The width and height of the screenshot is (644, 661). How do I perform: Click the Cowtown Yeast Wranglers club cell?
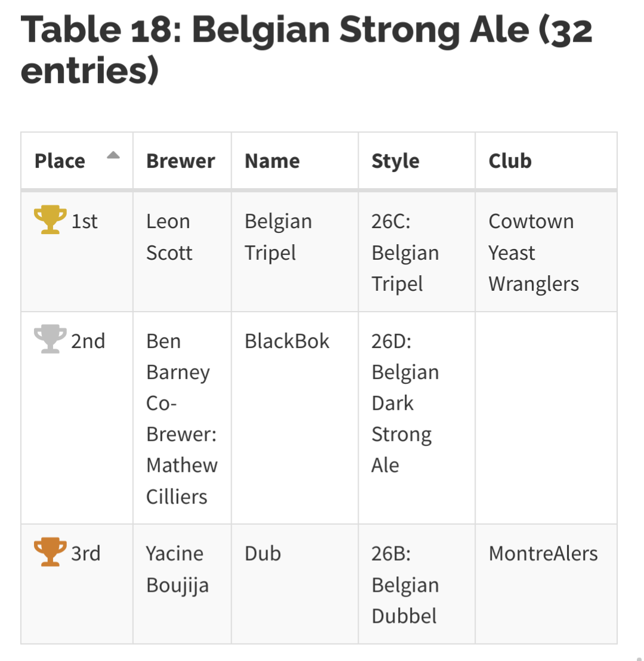[x=534, y=253]
